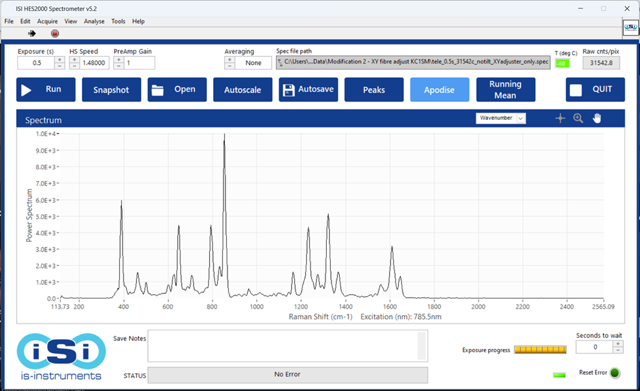Open the Acquire menu
The height and width of the screenshot is (391, 640).
pos(47,21)
